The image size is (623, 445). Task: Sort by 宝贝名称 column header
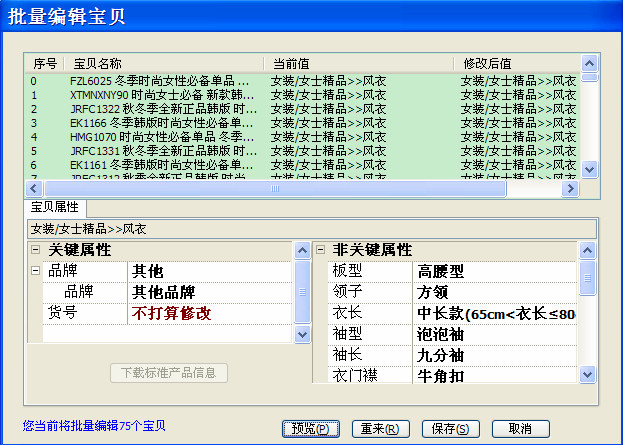[x=160, y=63]
